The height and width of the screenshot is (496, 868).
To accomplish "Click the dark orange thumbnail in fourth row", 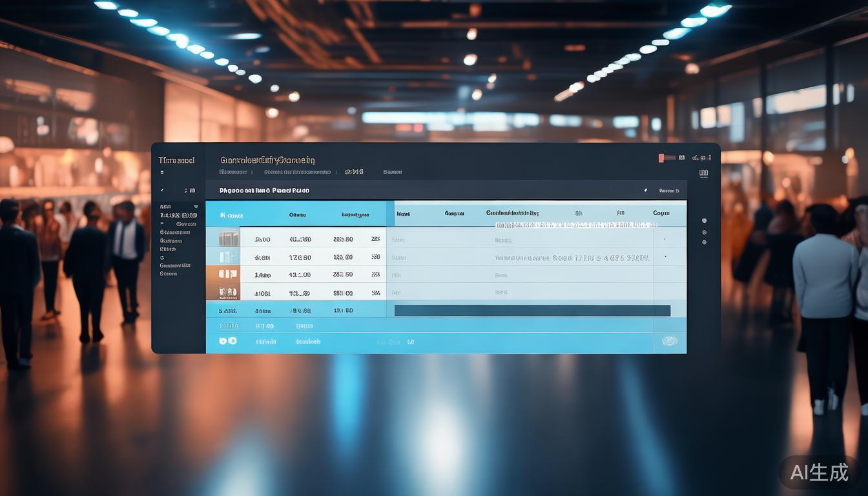I will click(x=229, y=293).
